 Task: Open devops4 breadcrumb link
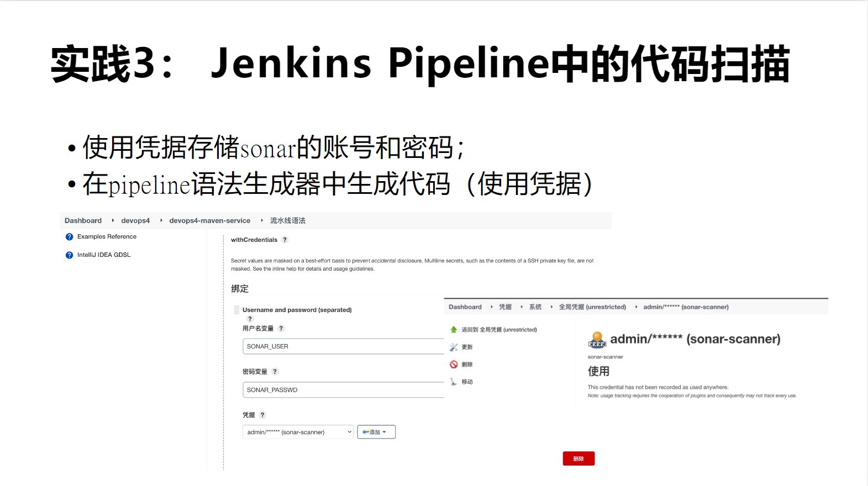(x=135, y=220)
